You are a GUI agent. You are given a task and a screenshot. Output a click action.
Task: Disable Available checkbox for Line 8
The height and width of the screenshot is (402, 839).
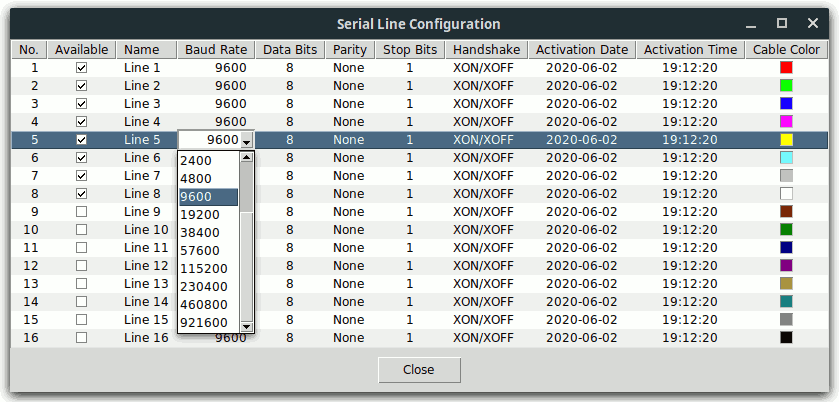[81, 194]
